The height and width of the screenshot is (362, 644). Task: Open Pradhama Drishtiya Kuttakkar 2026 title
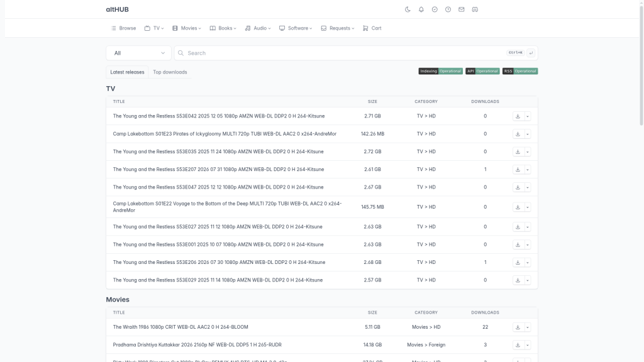coord(197,345)
